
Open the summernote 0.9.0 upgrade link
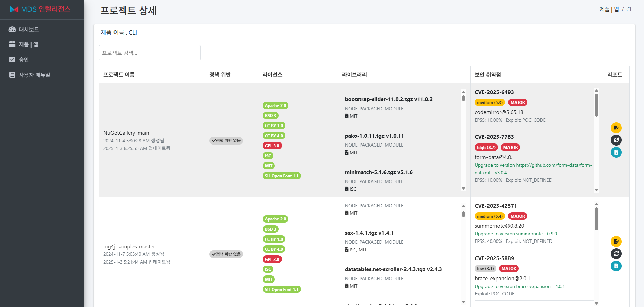pyautogui.click(x=516, y=234)
